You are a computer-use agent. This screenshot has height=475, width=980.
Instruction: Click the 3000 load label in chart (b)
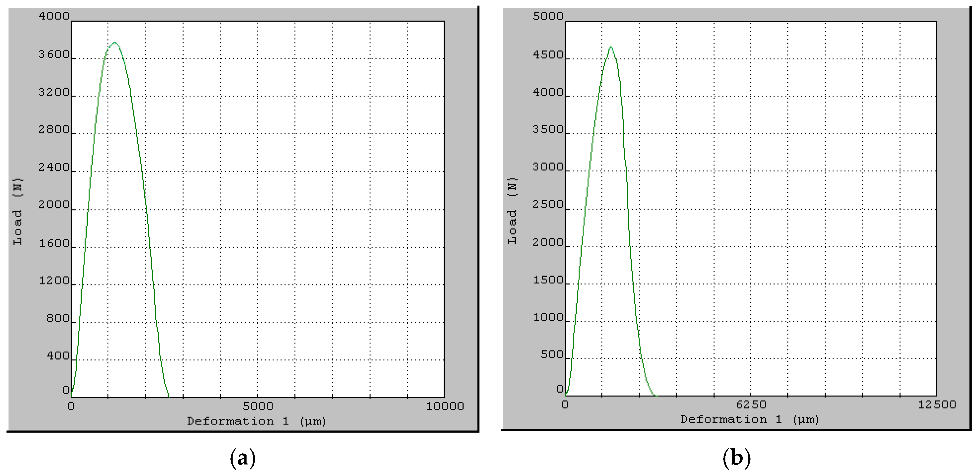[x=548, y=167]
